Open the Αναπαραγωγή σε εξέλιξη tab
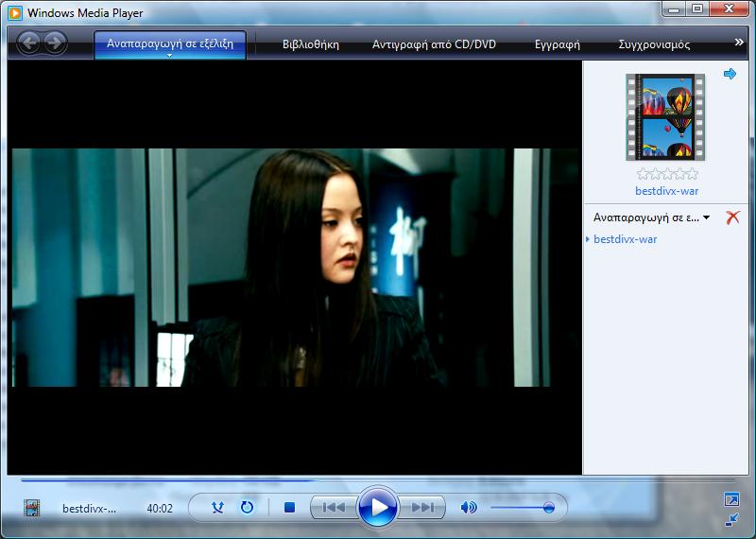This screenshot has height=539, width=756. point(170,43)
